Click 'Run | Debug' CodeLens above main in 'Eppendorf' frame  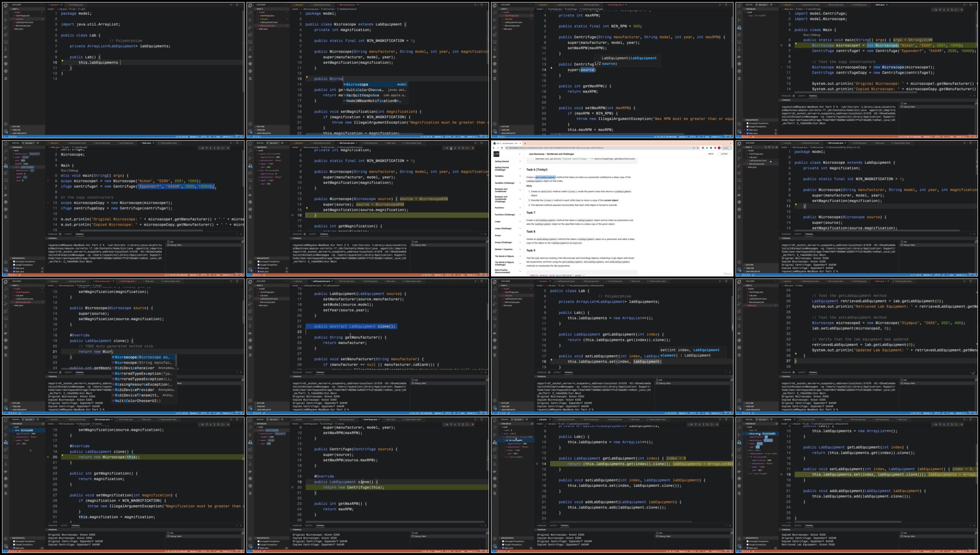[70, 171]
